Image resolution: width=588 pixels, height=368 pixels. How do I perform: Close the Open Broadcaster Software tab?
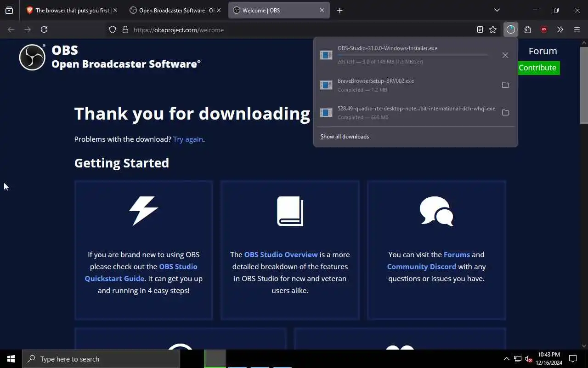[x=218, y=10]
